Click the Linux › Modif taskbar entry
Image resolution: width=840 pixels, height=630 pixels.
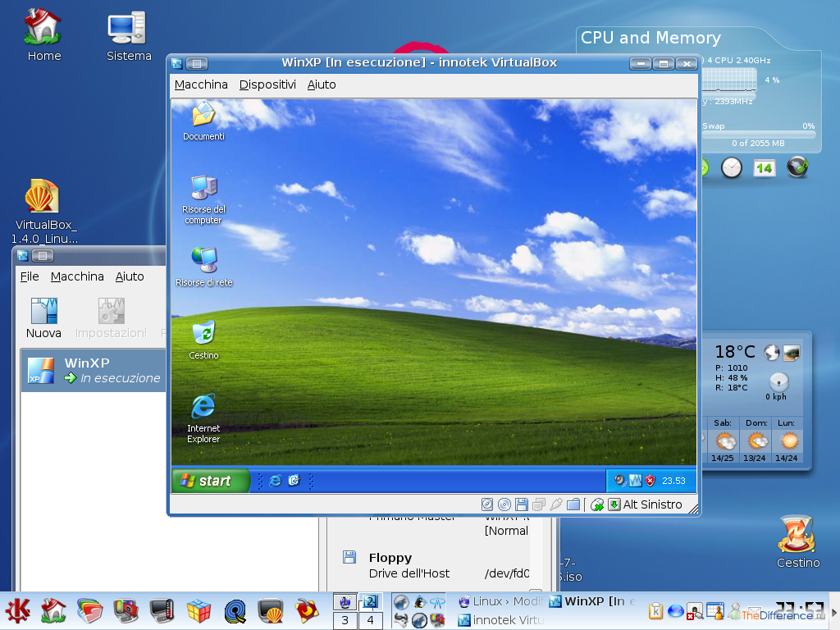[x=500, y=601]
